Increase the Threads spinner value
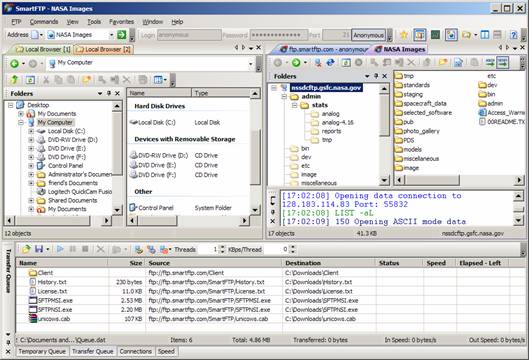Image resolution: width=529 pixels, height=360 pixels. [222, 247]
